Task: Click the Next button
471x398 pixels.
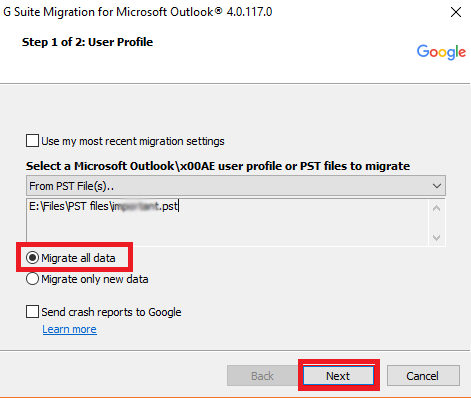Action: [338, 376]
